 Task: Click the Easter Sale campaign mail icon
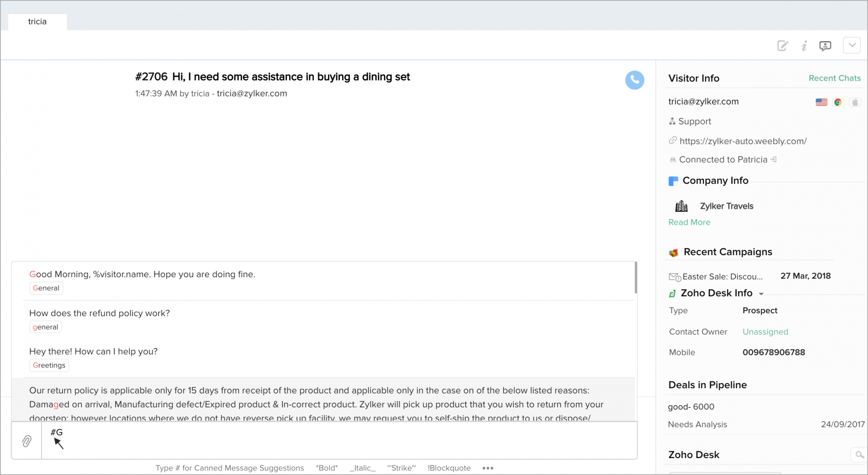pyautogui.click(x=674, y=277)
